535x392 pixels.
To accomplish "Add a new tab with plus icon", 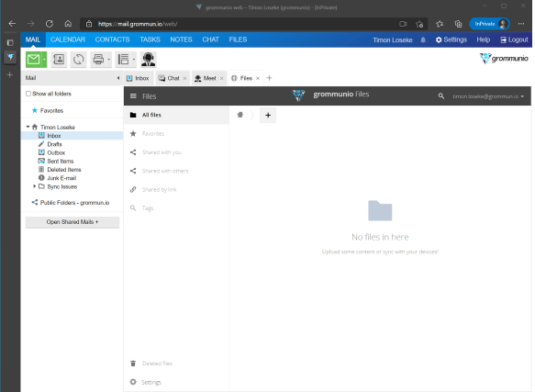I will point(269,78).
